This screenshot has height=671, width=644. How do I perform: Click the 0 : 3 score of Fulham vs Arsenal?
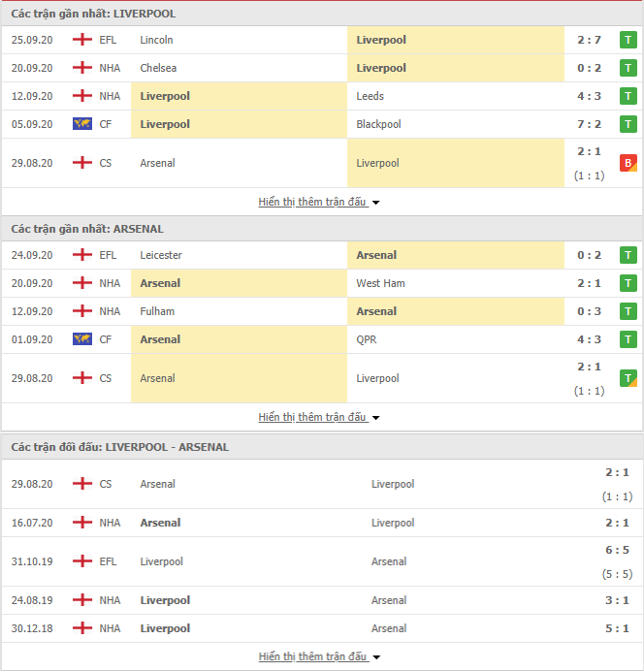click(589, 311)
